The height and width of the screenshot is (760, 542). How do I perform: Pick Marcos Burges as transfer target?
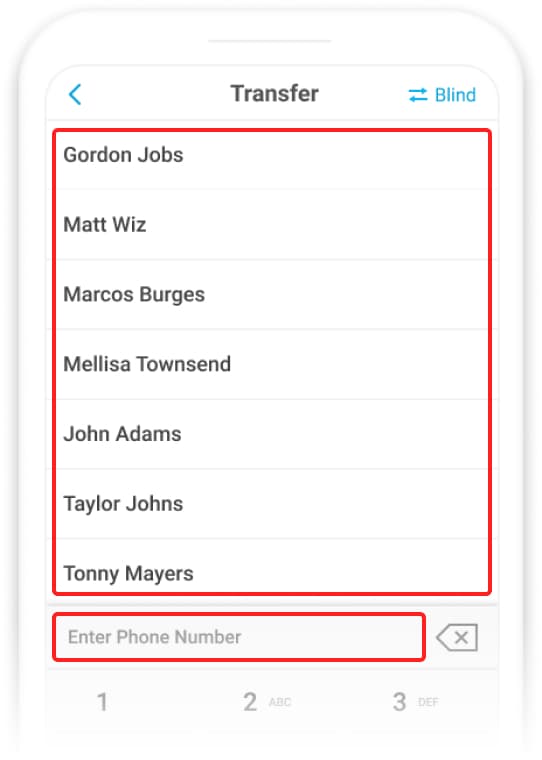tap(272, 294)
